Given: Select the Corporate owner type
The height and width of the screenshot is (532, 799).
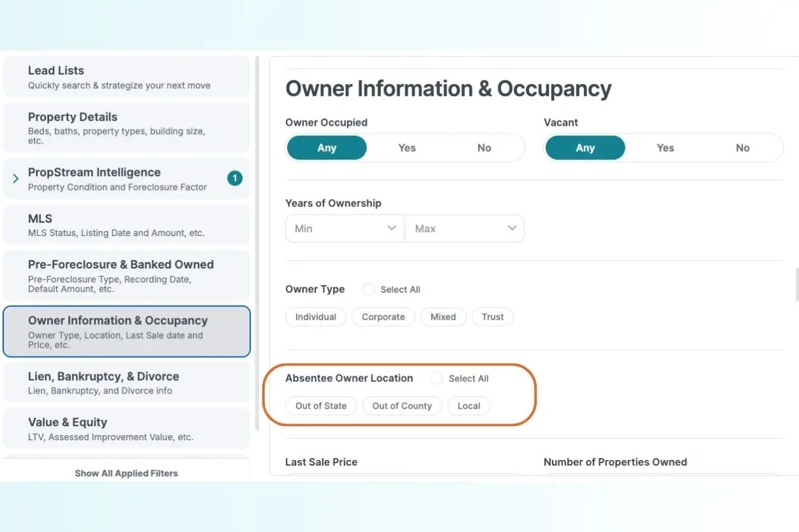Looking at the screenshot, I should point(383,316).
